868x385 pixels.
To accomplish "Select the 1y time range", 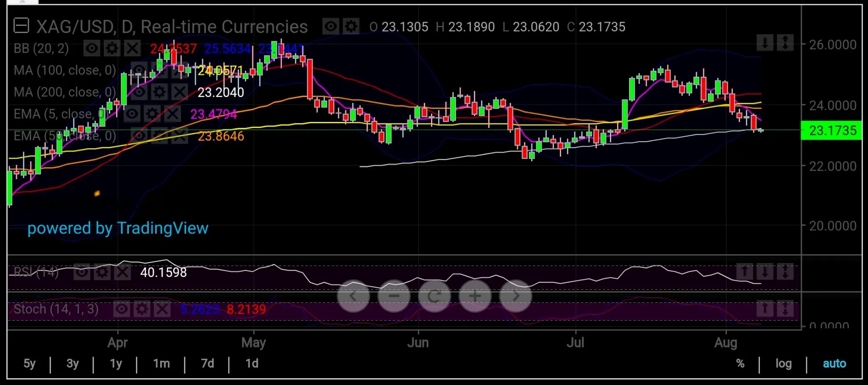I will (116, 363).
